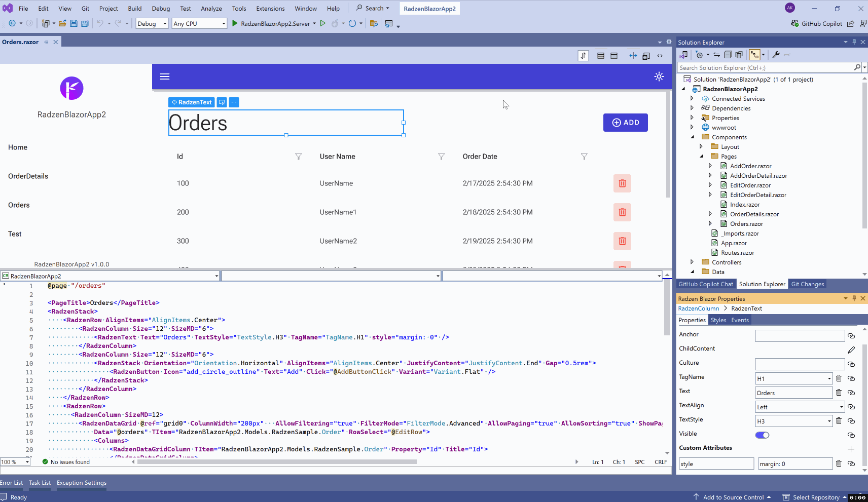868x502 pixels.
Task: Open the ellipsis menu on RadzenText tag
Action: (x=234, y=102)
